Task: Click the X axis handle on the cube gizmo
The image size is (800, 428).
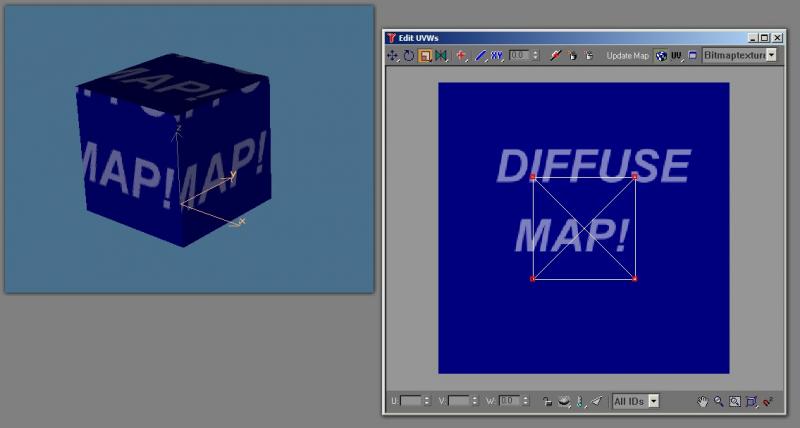Action: (241, 221)
